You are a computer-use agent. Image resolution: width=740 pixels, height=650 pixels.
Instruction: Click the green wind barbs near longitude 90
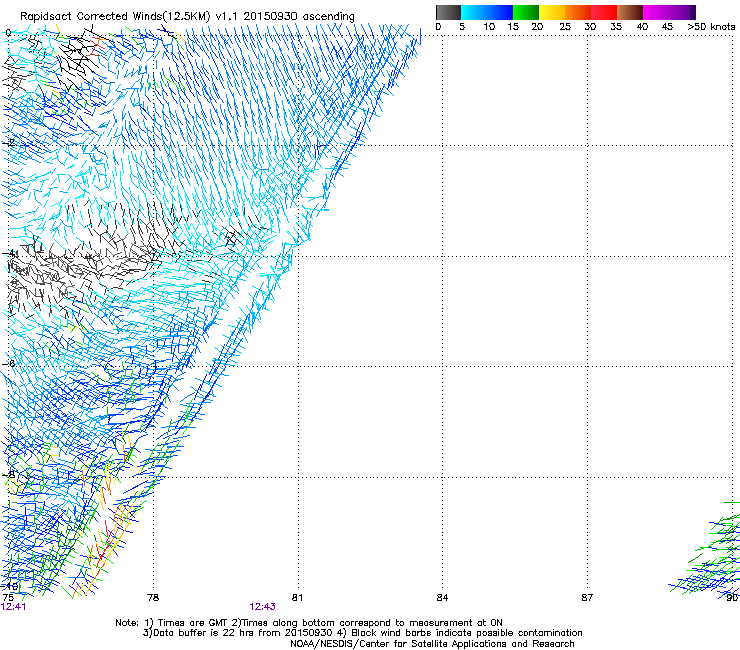click(x=708, y=550)
